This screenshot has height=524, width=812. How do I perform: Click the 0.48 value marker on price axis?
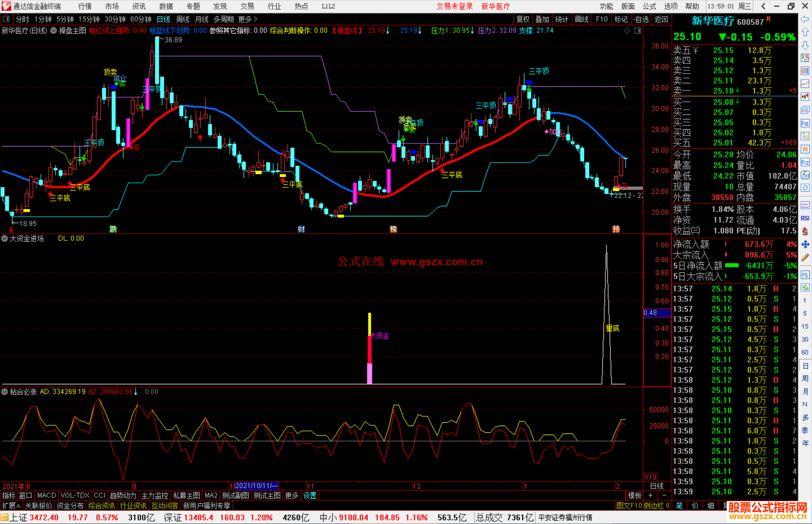[x=657, y=313]
